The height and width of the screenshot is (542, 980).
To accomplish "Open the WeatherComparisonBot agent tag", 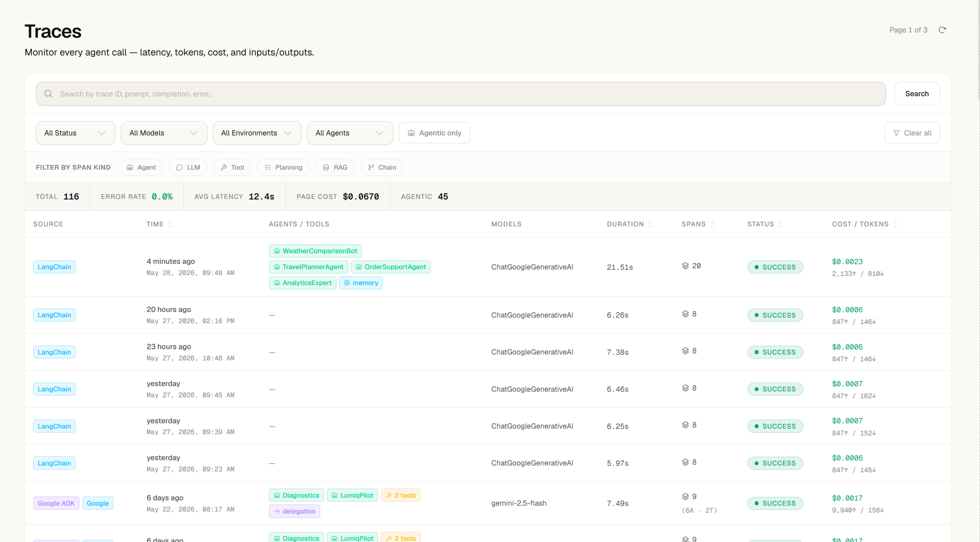I will [315, 251].
